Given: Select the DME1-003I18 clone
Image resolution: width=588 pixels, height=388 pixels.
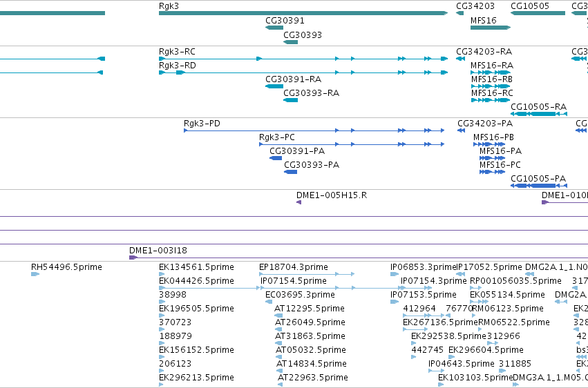Looking at the screenshot, I should point(359,258).
